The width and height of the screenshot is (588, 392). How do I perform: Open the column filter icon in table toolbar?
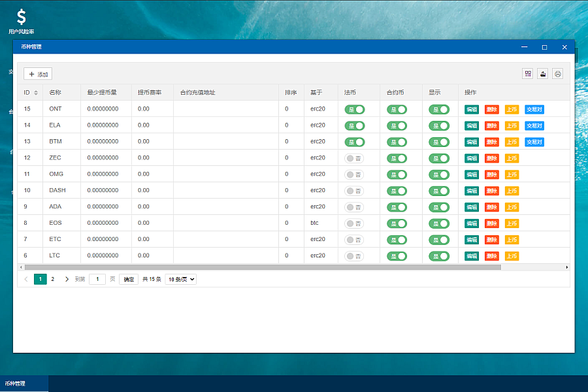coord(528,74)
